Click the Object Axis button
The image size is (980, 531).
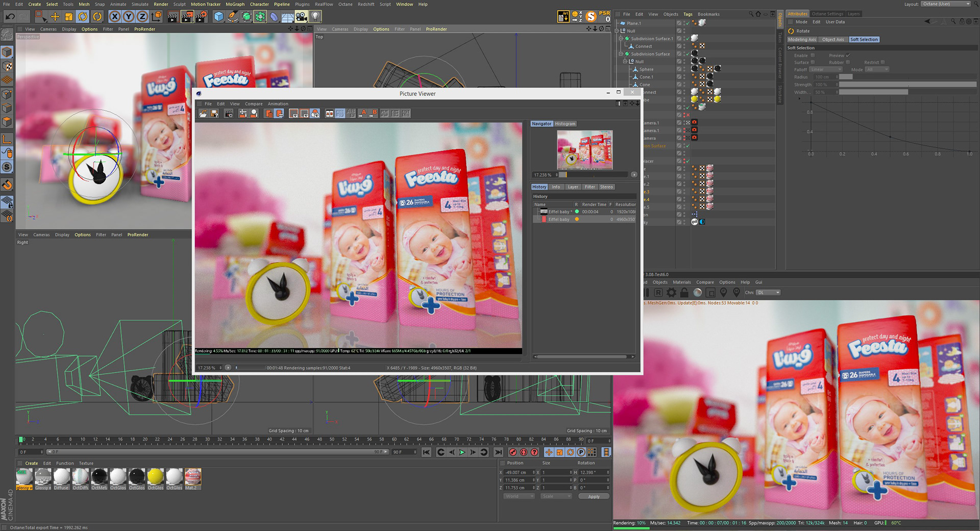[833, 39]
